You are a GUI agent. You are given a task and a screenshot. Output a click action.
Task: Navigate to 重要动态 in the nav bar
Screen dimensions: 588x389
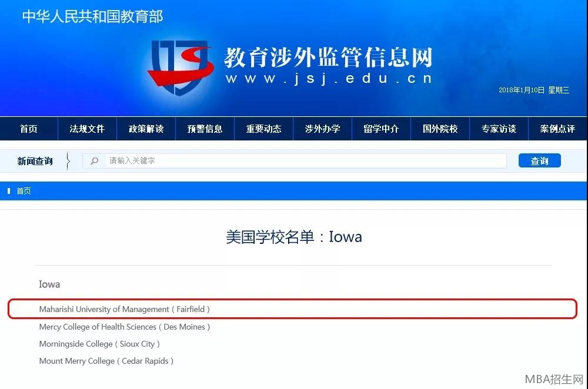[x=263, y=129]
